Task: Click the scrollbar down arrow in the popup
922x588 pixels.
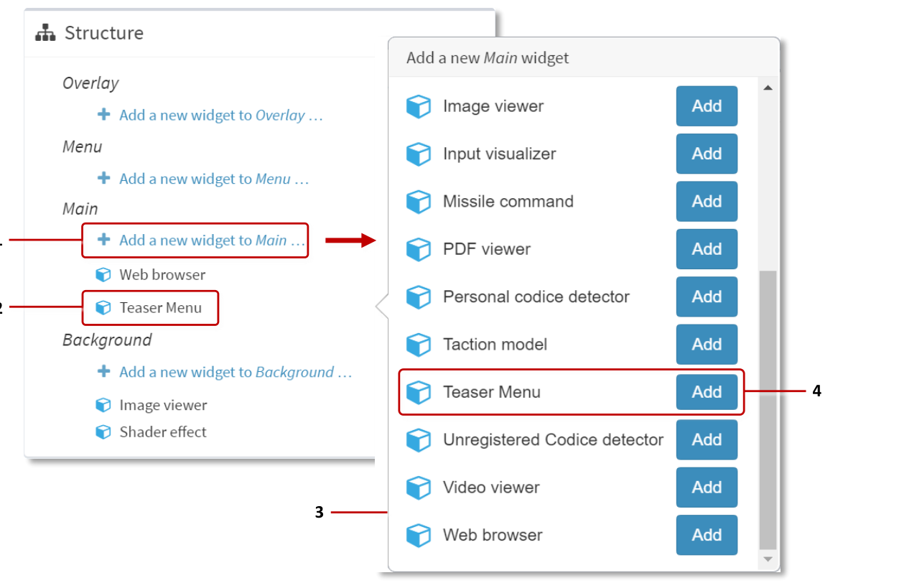Action: tap(768, 560)
